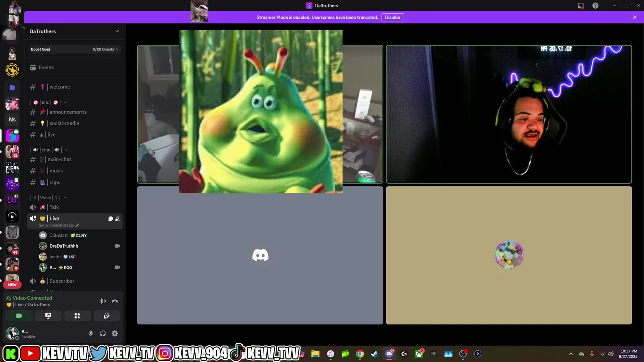Focus the tan avatar video tile
This screenshot has height=362, width=644.
[509, 255]
